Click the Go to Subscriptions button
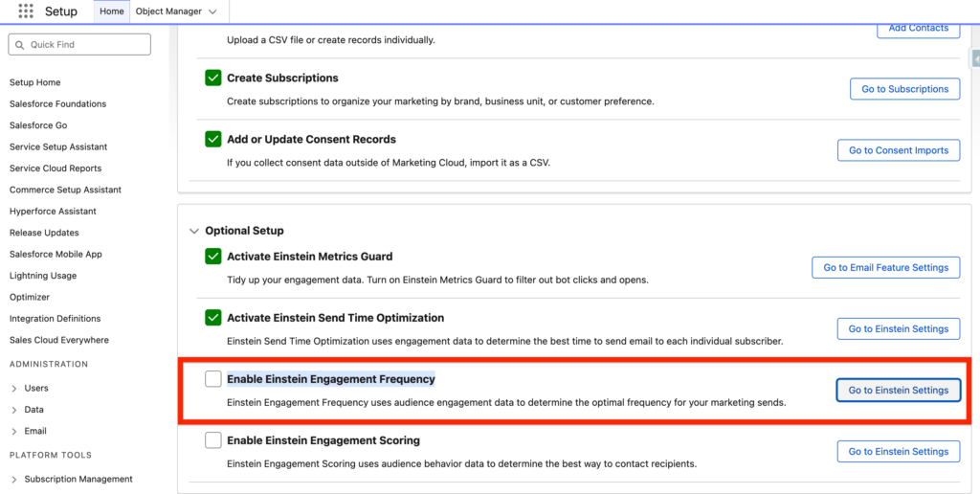The height and width of the screenshot is (494, 980). pos(904,89)
